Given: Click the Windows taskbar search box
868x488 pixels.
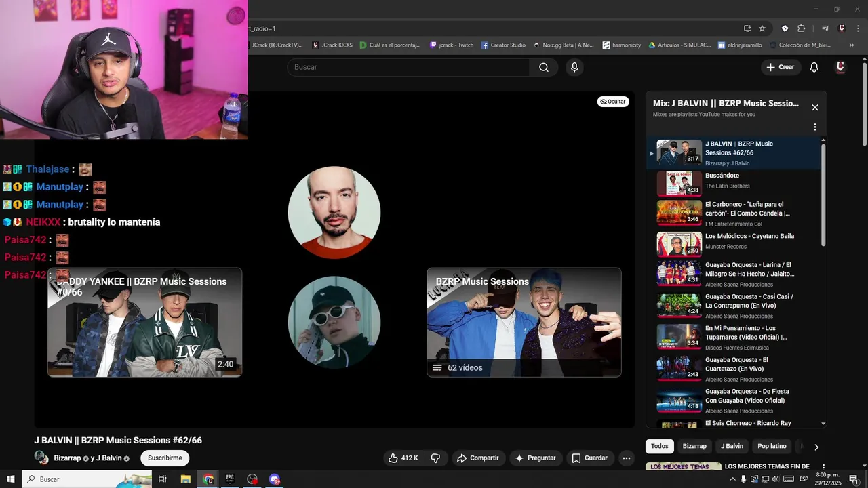Looking at the screenshot, I should tap(87, 479).
